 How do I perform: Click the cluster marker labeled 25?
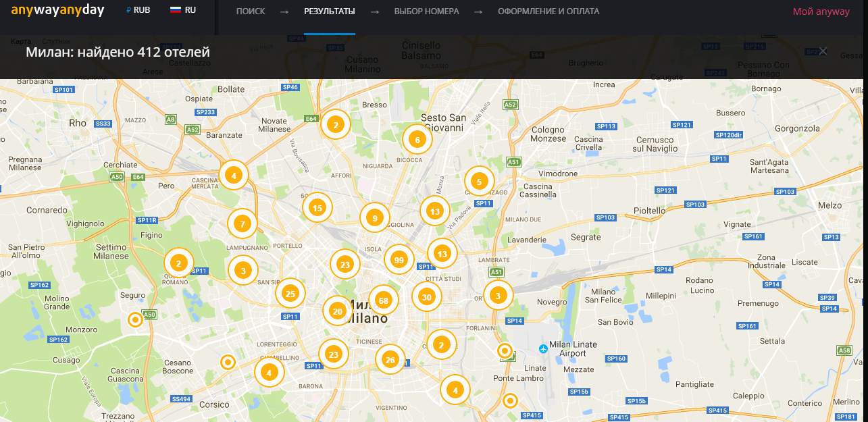point(290,293)
